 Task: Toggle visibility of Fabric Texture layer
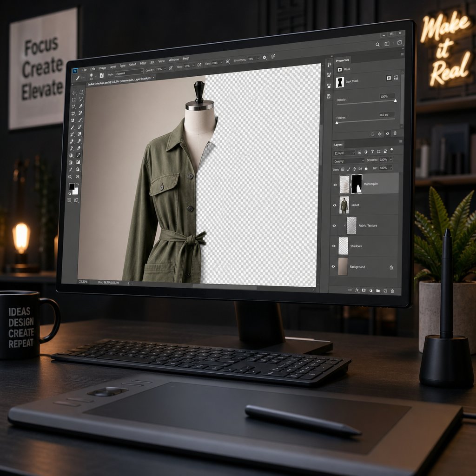(334, 225)
